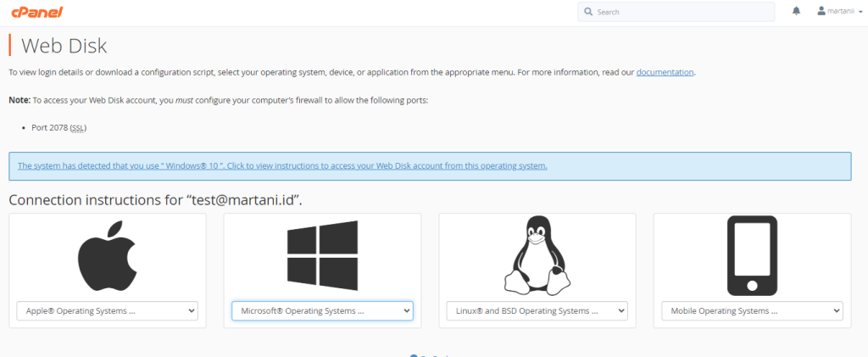Screen dimensions: 868x357
Task: Expand Mobile Operating Systems dropdown
Action: click(x=752, y=311)
